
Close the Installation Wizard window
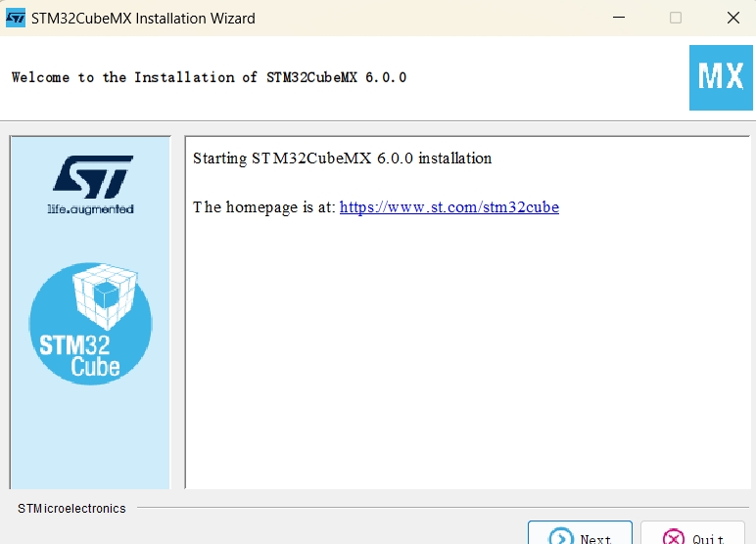coord(733,18)
